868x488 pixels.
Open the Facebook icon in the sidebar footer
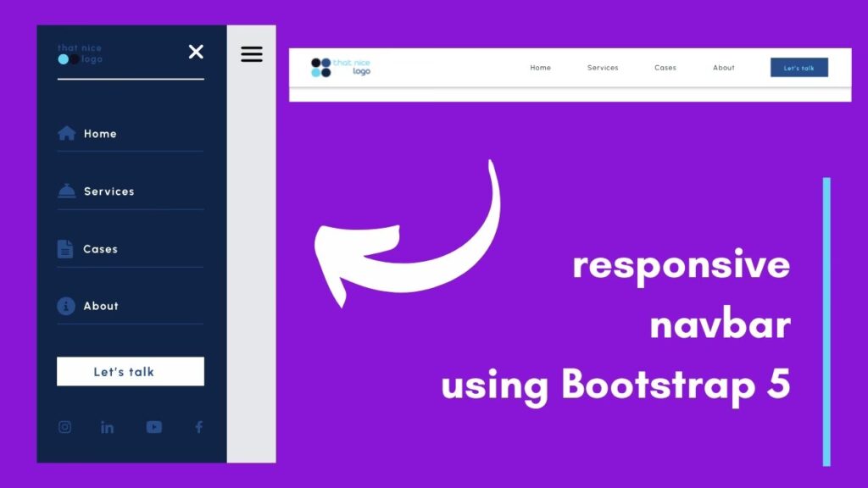[x=198, y=427]
